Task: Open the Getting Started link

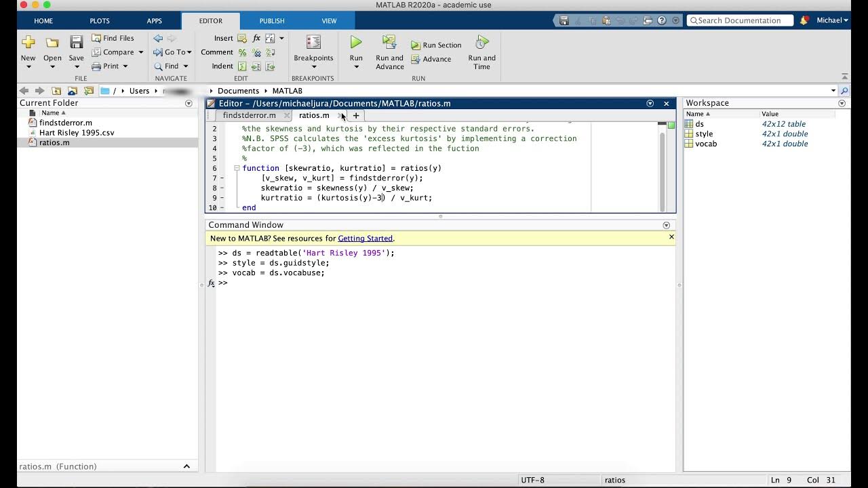Action: click(366, 239)
